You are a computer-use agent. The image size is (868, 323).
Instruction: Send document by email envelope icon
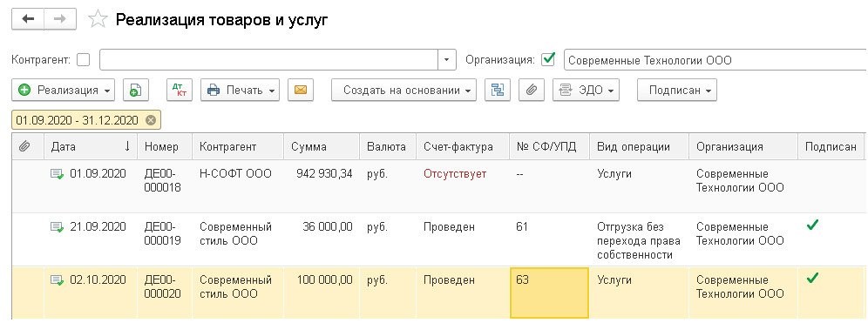[301, 91]
